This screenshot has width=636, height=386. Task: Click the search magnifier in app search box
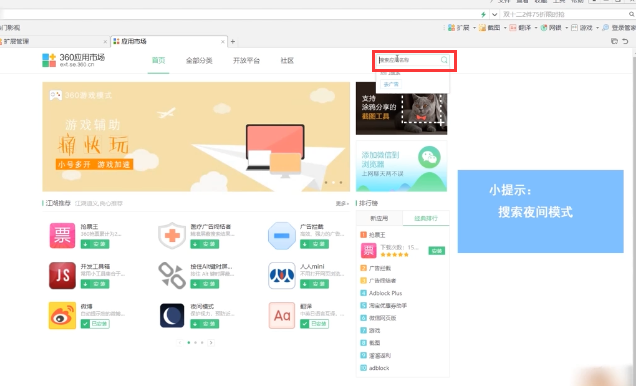tap(444, 60)
